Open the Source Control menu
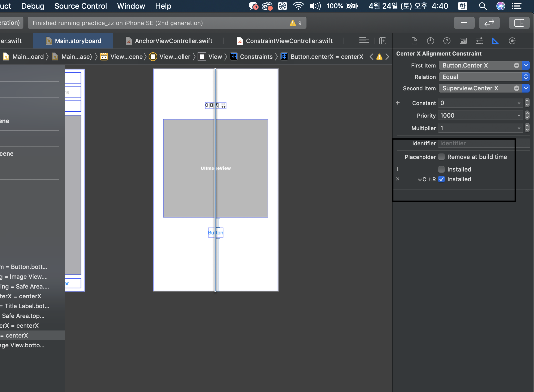534x392 pixels. [81, 6]
